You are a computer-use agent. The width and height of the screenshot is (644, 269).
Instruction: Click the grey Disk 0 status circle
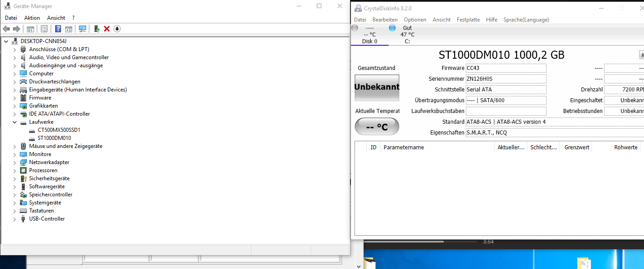355,28
